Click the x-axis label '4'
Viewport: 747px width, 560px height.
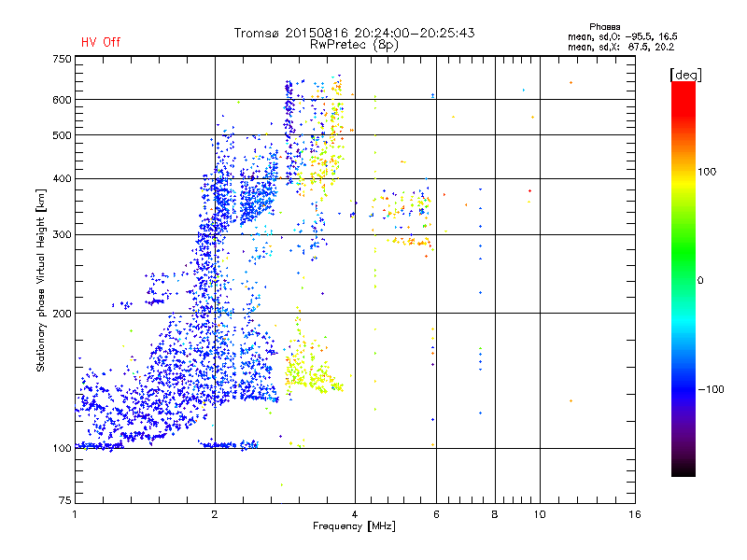355,514
